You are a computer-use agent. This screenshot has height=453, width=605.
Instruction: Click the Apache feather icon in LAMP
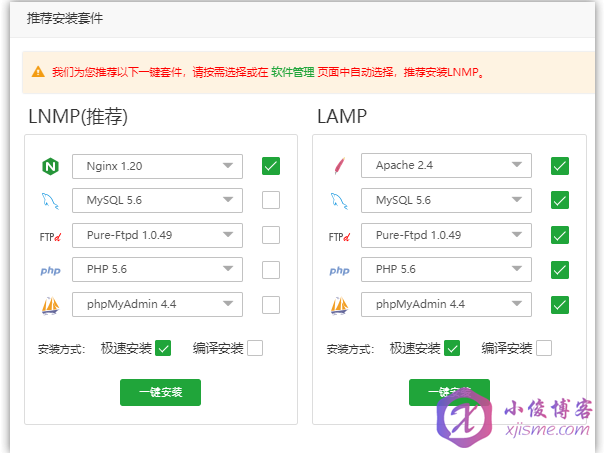(x=339, y=166)
